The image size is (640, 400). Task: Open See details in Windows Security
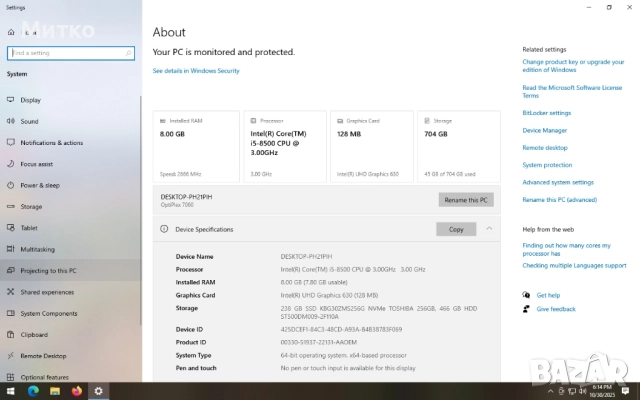coord(196,71)
